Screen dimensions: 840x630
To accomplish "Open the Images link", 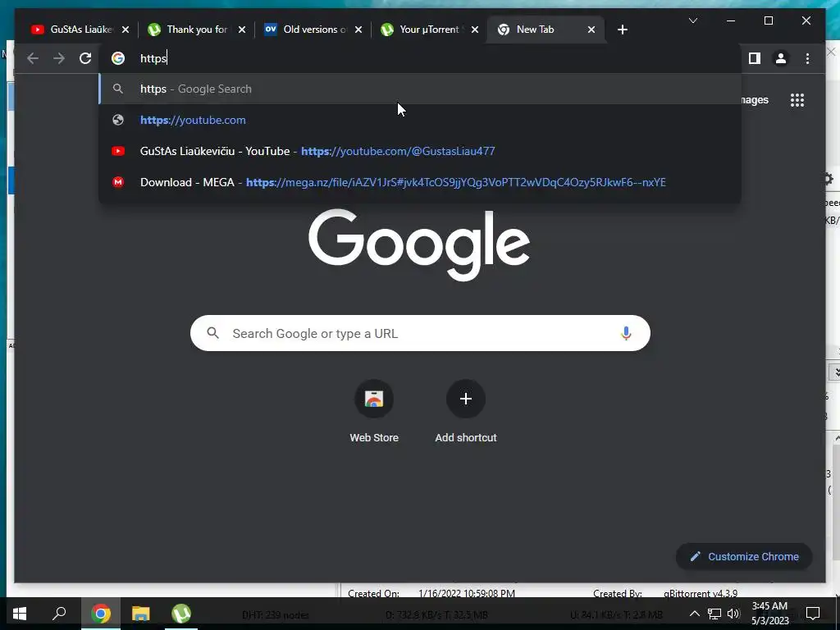I will 756,100.
